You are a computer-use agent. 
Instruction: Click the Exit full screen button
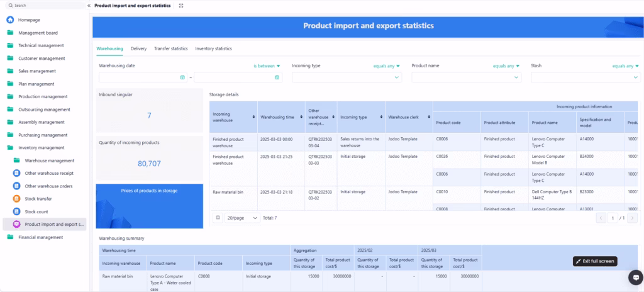594,261
